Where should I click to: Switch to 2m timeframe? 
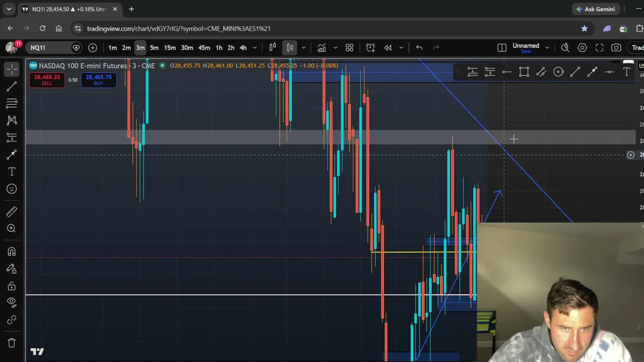(126, 48)
